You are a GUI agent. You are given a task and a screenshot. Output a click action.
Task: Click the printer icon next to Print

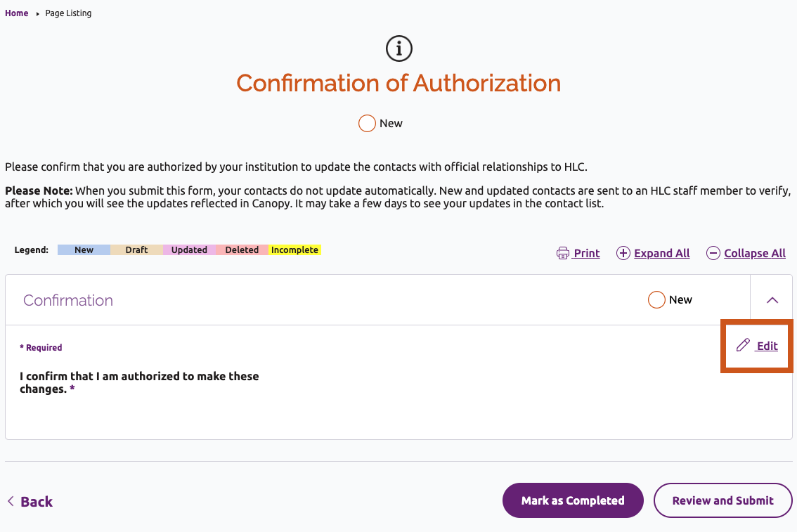point(563,253)
